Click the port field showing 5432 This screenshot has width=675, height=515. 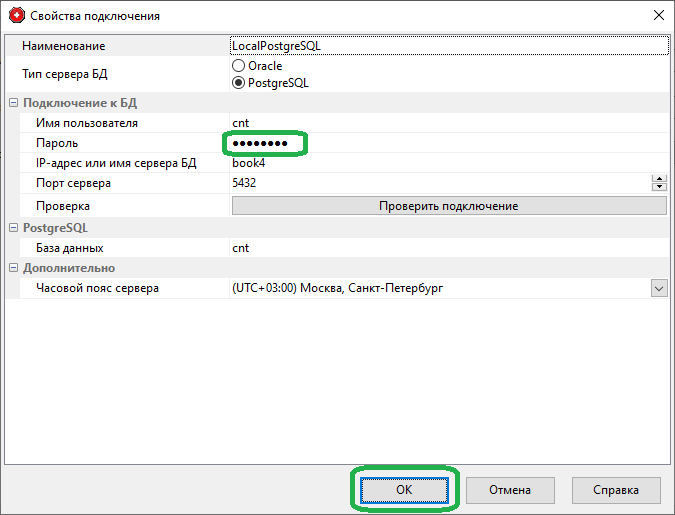(440, 183)
